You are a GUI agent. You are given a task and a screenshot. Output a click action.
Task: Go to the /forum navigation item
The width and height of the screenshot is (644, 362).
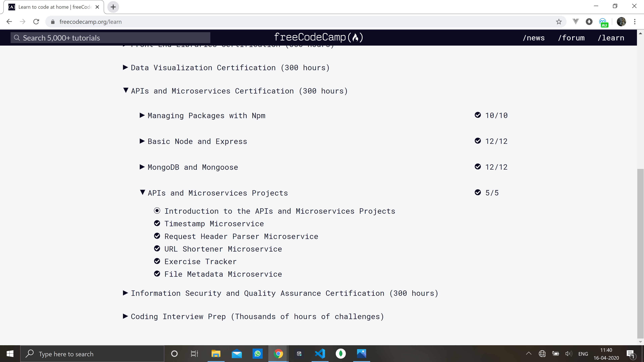click(571, 38)
